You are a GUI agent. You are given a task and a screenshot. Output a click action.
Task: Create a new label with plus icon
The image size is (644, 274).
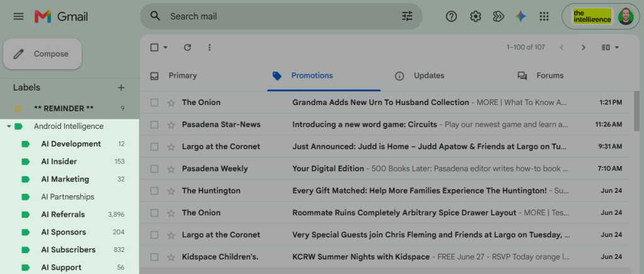point(121,87)
